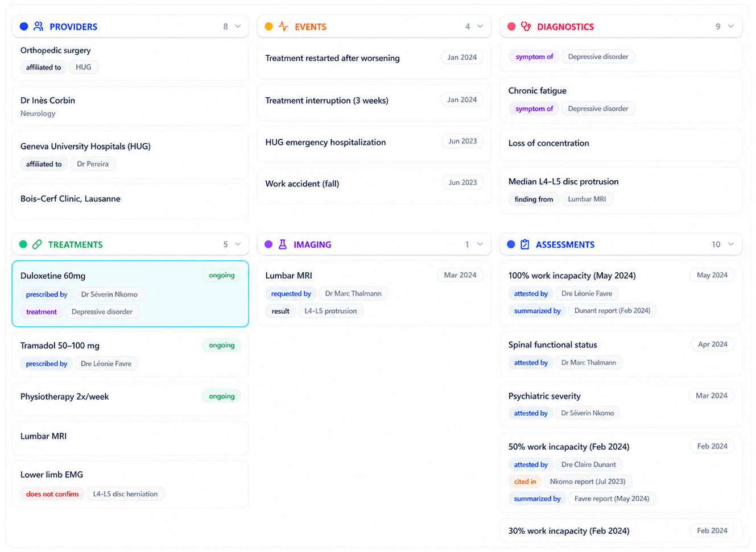Click the Treatments header title
Screen dimensions: 756x552
(76, 245)
